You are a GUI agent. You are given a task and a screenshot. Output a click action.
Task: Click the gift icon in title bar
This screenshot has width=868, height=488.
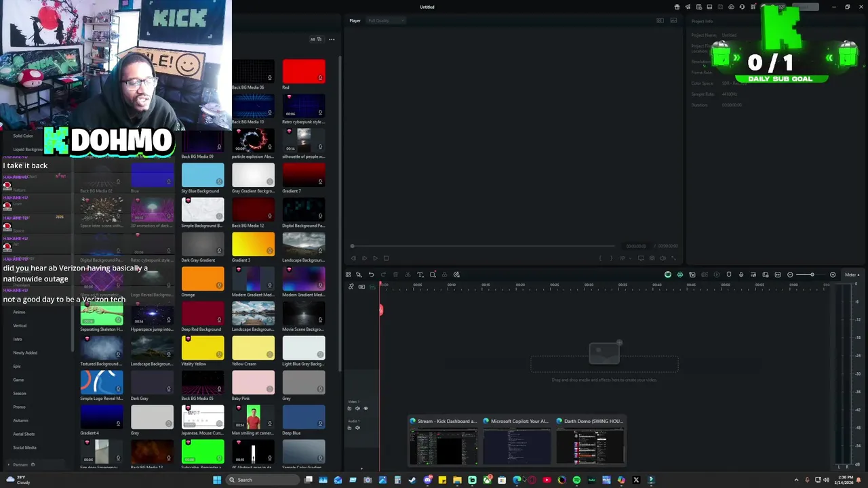(x=677, y=7)
